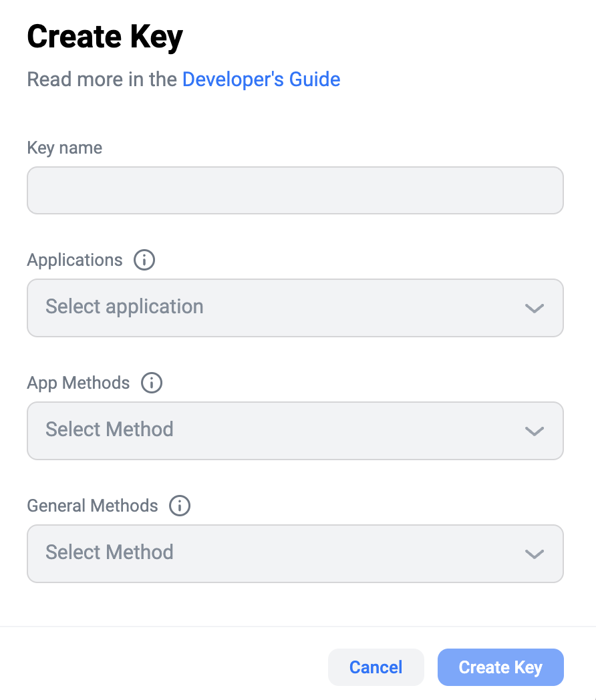
Task: Click the info icon next to Applications
Action: [x=144, y=260]
